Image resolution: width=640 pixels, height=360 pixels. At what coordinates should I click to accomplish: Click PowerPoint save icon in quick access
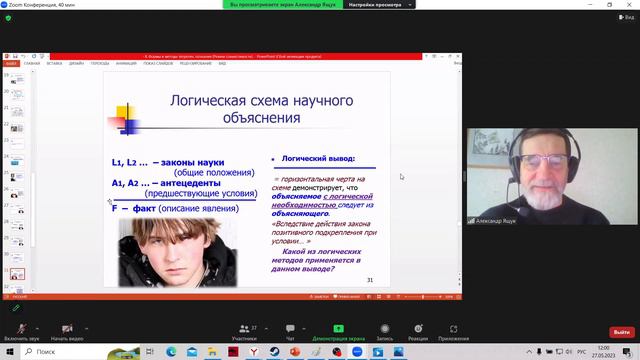[15, 56]
